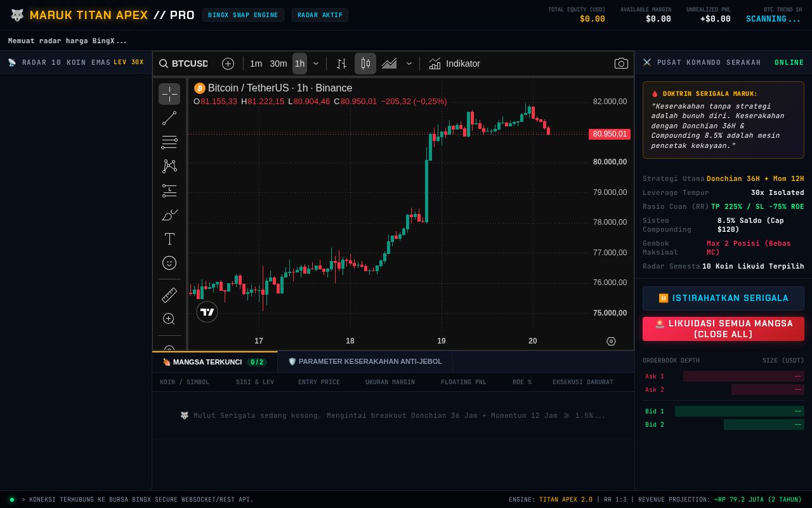The height and width of the screenshot is (508, 812).
Task: Click the TOTAL EQUITY value $0.00
Action: pyautogui.click(x=593, y=19)
